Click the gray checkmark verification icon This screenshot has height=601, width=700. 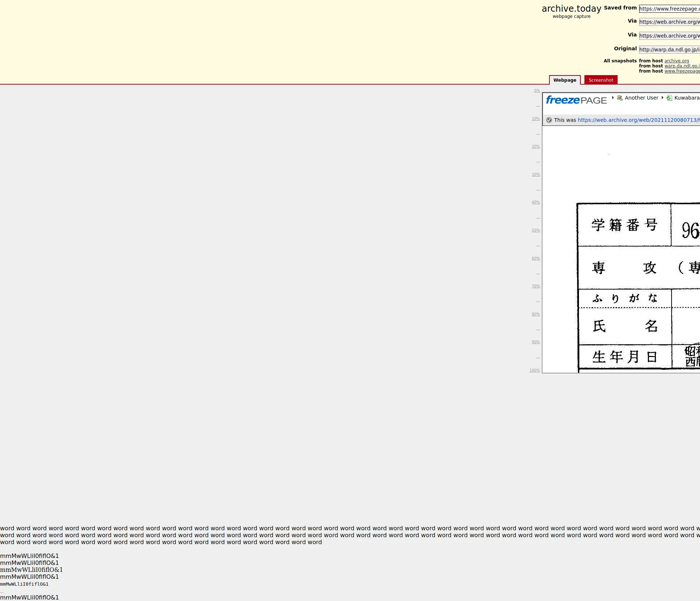[549, 120]
